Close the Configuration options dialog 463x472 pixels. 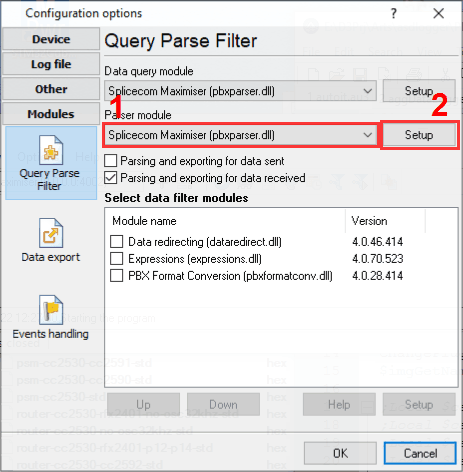438,14
